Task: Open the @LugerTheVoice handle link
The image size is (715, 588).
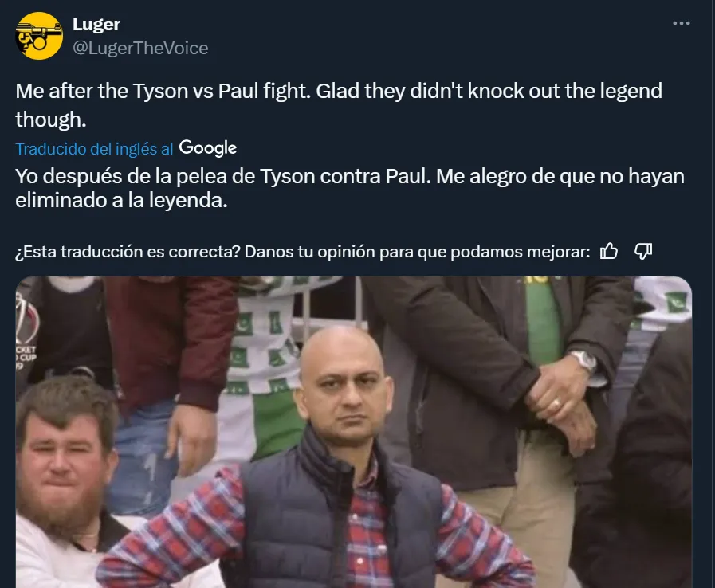Action: pyautogui.click(x=140, y=48)
